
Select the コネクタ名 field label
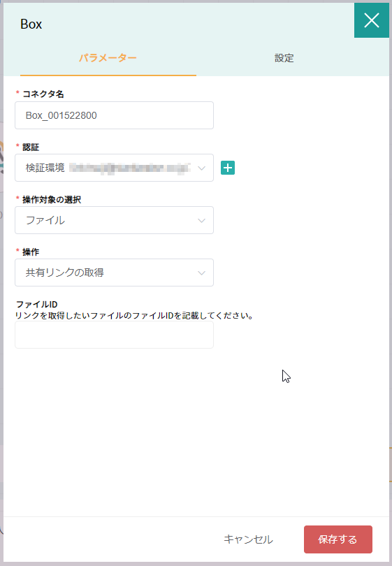coord(43,94)
